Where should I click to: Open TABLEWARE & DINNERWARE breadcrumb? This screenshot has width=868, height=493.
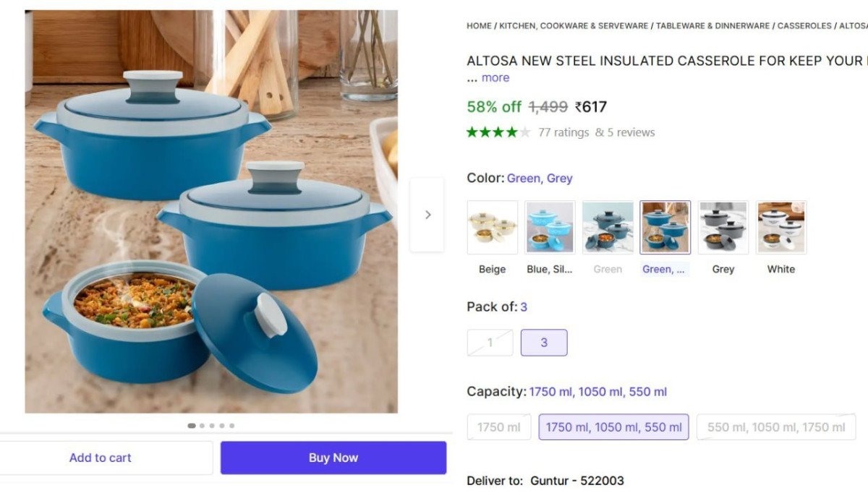[711, 25]
